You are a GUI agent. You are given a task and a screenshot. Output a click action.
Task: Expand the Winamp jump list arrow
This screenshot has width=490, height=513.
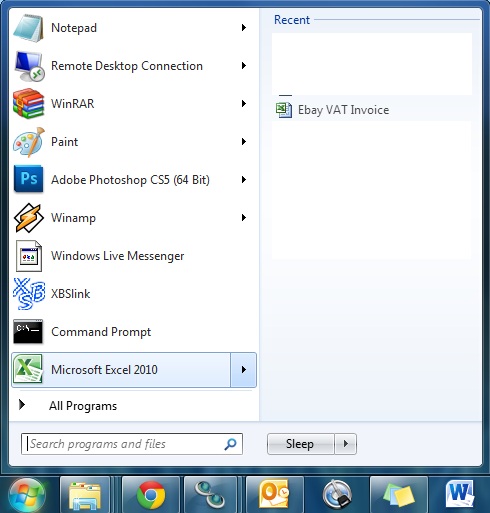[x=244, y=218]
